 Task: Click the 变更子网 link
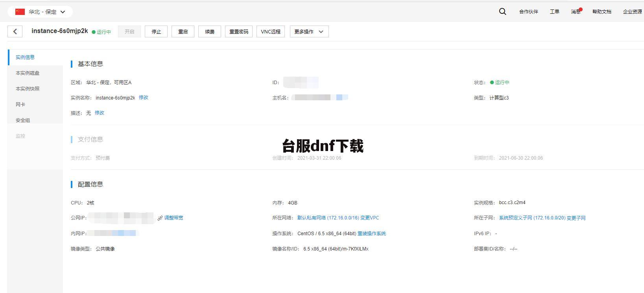tap(576, 218)
